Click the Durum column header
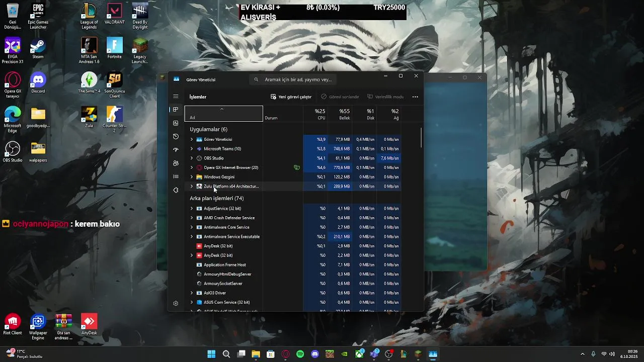 click(x=283, y=114)
